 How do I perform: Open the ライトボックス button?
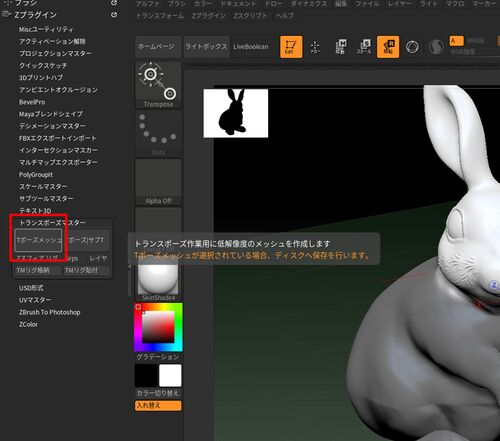(x=206, y=47)
